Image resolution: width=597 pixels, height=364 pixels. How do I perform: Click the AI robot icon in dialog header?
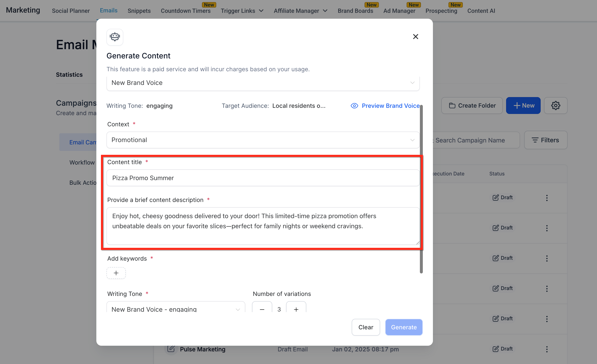(x=115, y=37)
